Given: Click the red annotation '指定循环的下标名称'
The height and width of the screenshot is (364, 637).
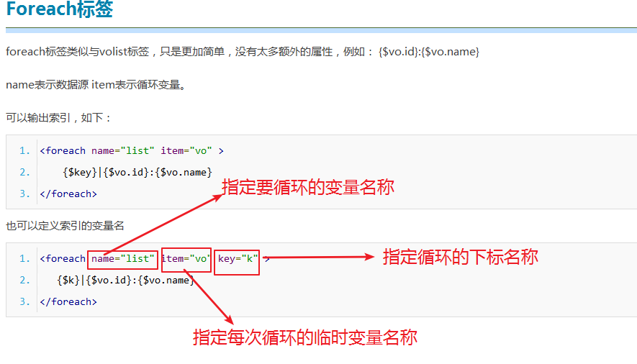Looking at the screenshot, I should [x=461, y=257].
